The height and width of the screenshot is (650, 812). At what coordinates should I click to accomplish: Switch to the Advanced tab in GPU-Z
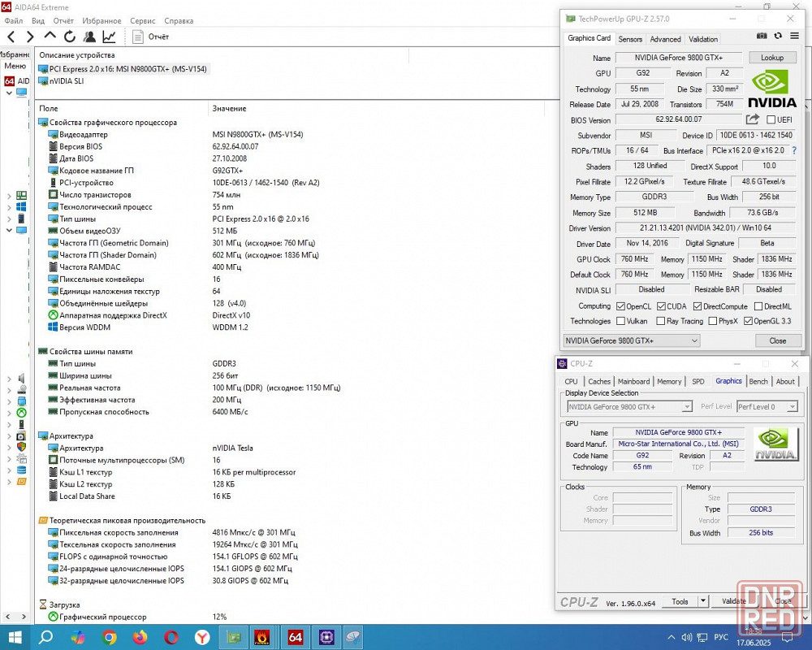[666, 39]
